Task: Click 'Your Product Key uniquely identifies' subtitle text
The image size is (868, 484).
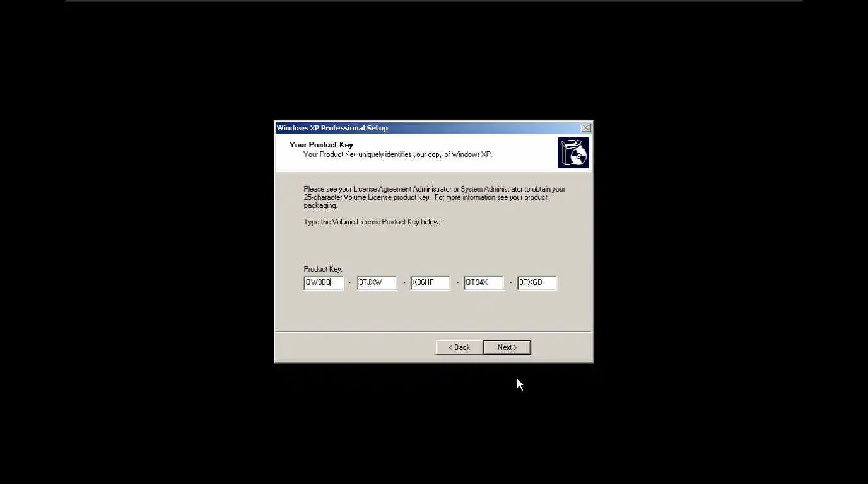Action: click(397, 154)
